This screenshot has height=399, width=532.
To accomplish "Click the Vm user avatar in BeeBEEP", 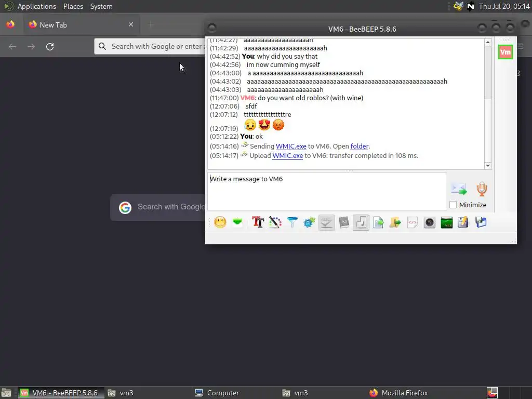I will point(505,52).
